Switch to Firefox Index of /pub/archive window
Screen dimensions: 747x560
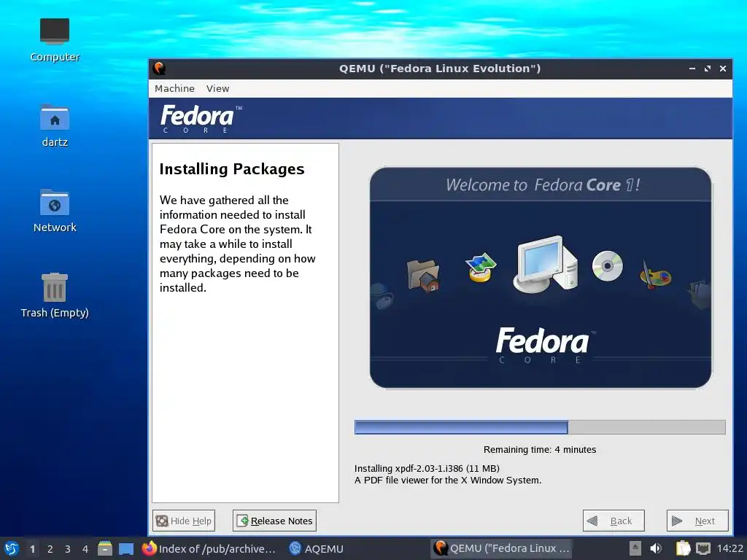tap(209, 548)
